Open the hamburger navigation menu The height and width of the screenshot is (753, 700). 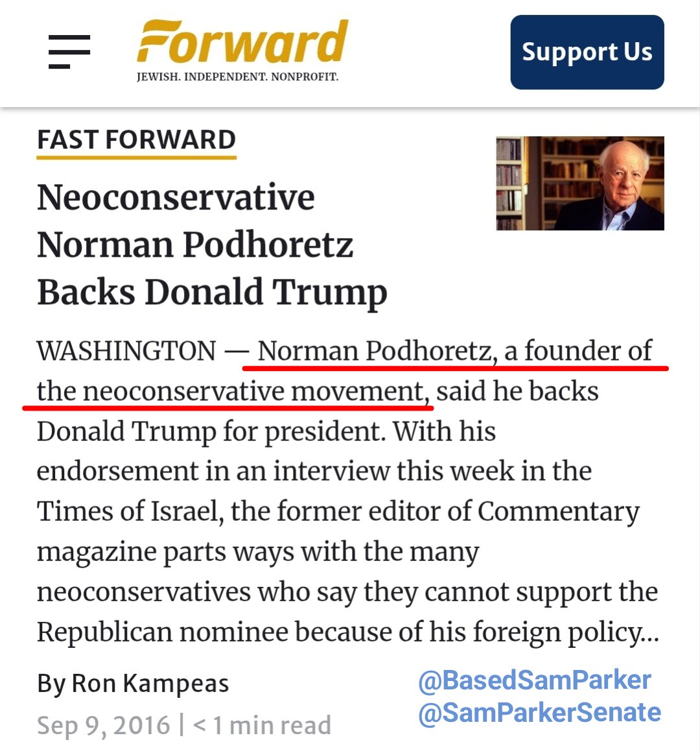[x=69, y=52]
